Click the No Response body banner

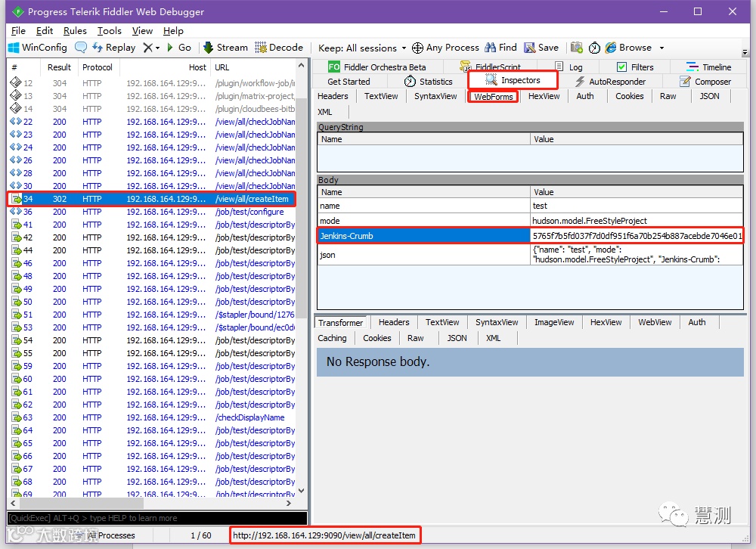point(530,361)
